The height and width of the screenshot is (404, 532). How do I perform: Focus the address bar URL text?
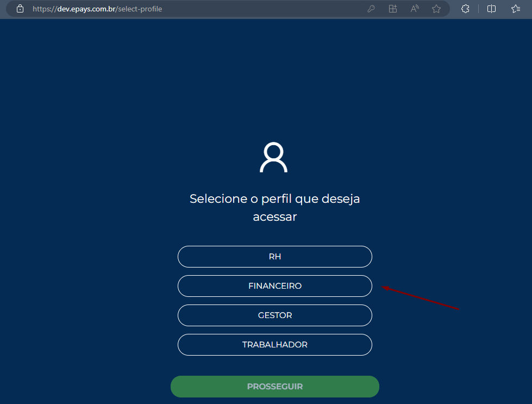97,9
